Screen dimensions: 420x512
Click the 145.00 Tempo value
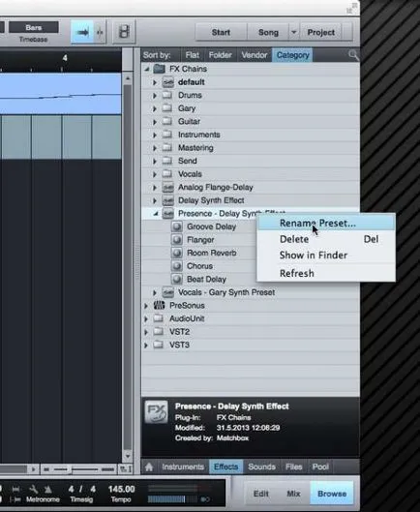click(x=121, y=489)
